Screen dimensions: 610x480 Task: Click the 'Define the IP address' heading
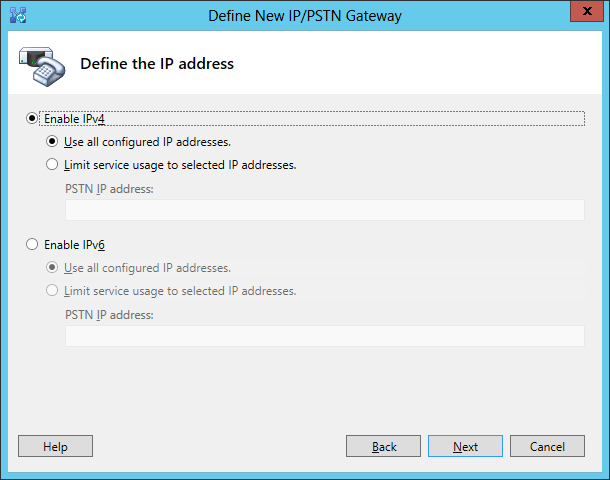point(157,64)
